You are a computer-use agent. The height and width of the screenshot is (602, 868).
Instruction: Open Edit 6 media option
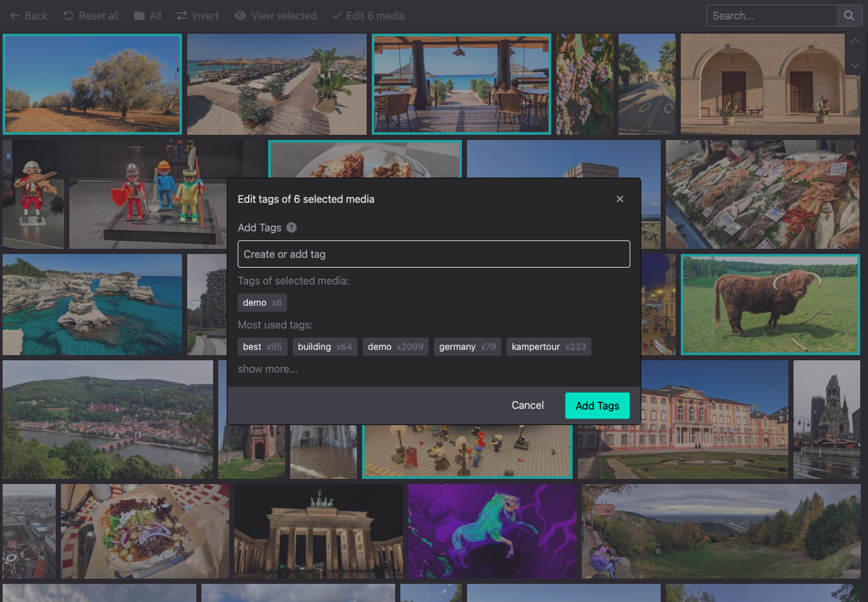pos(369,16)
